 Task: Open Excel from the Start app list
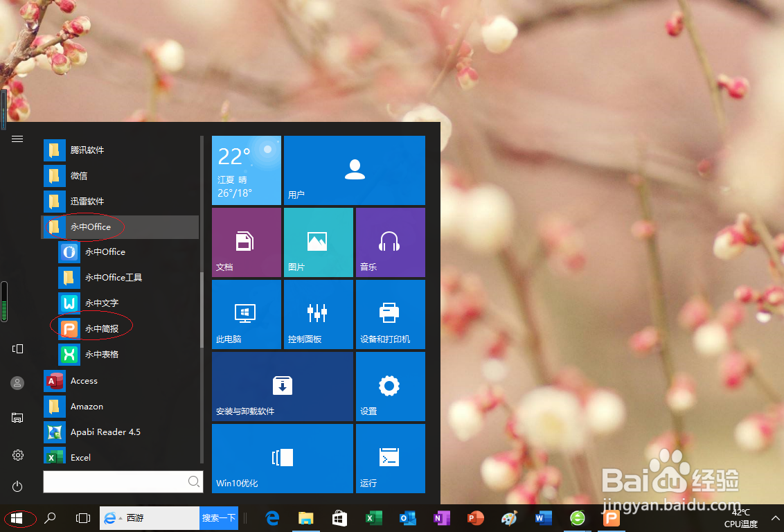[120, 456]
